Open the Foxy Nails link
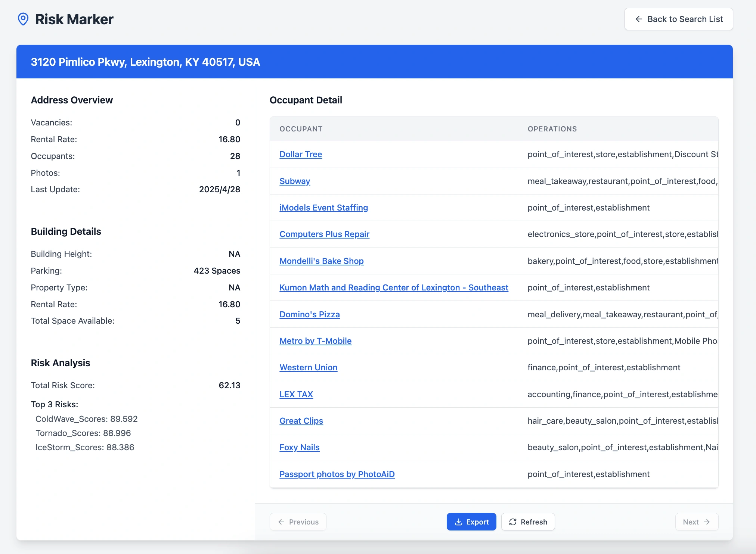 pyautogui.click(x=300, y=447)
